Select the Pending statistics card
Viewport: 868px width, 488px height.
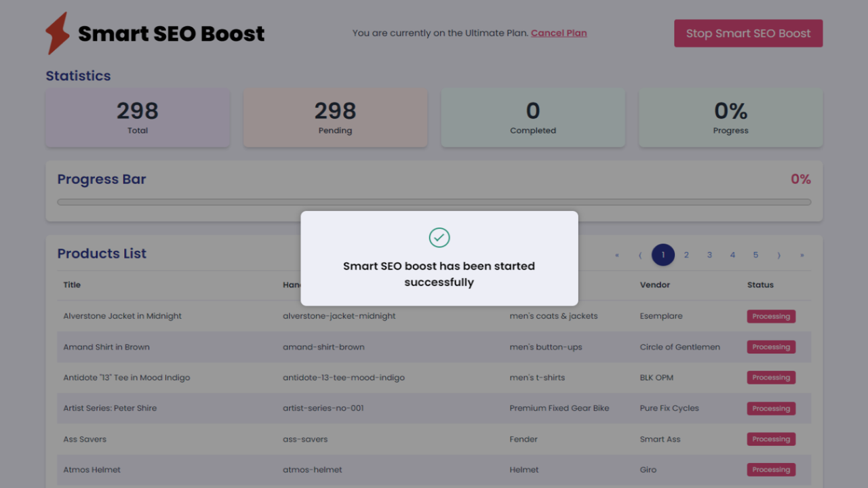(335, 117)
